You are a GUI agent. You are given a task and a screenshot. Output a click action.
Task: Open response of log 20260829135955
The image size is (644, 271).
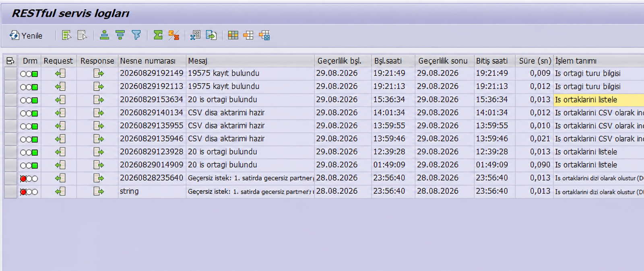pos(99,126)
